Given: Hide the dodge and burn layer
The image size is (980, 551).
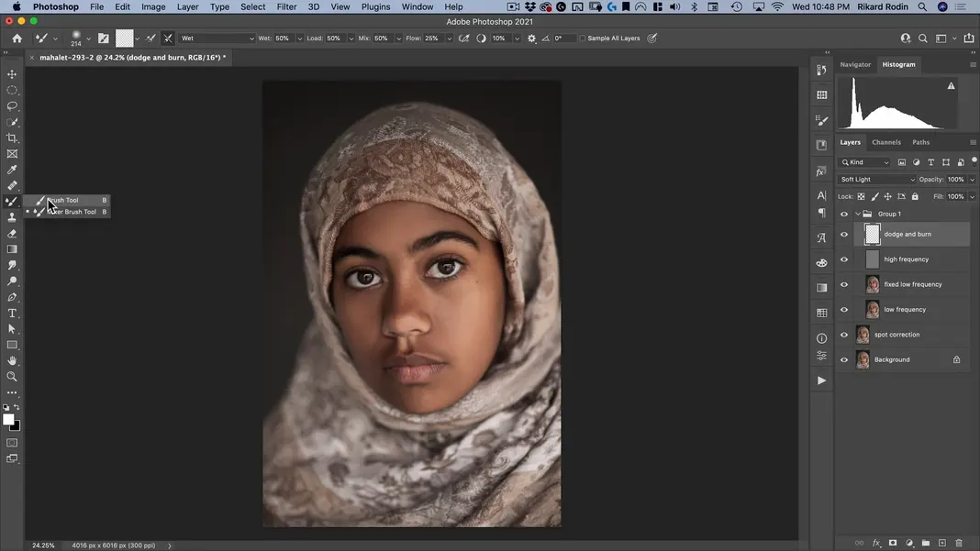Looking at the screenshot, I should 844,235.
